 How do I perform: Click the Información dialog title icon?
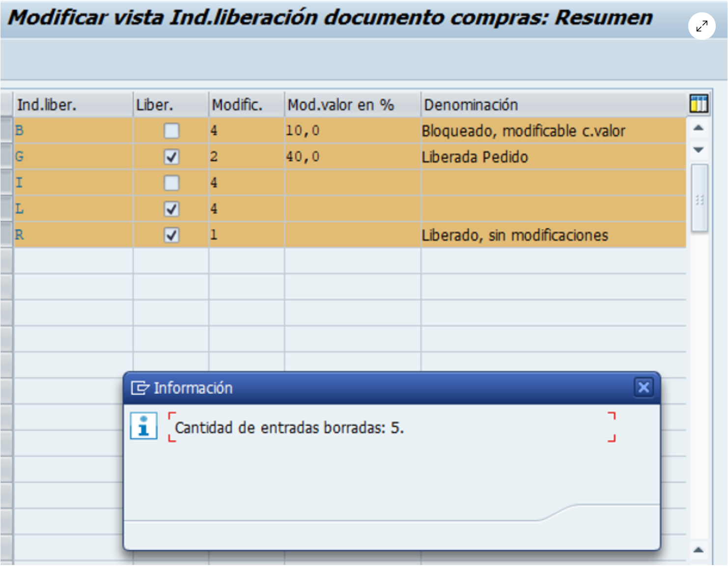(x=140, y=388)
